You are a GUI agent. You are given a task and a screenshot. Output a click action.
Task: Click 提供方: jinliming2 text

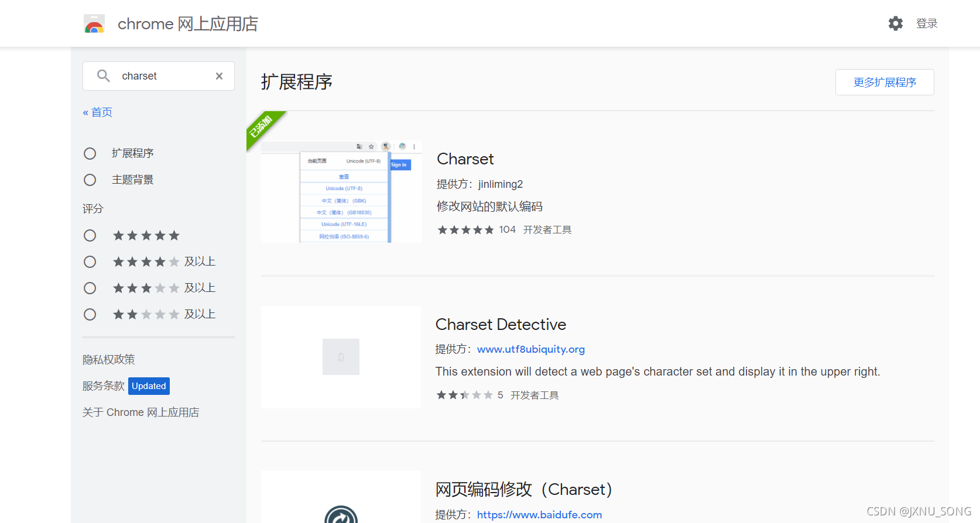coord(479,184)
